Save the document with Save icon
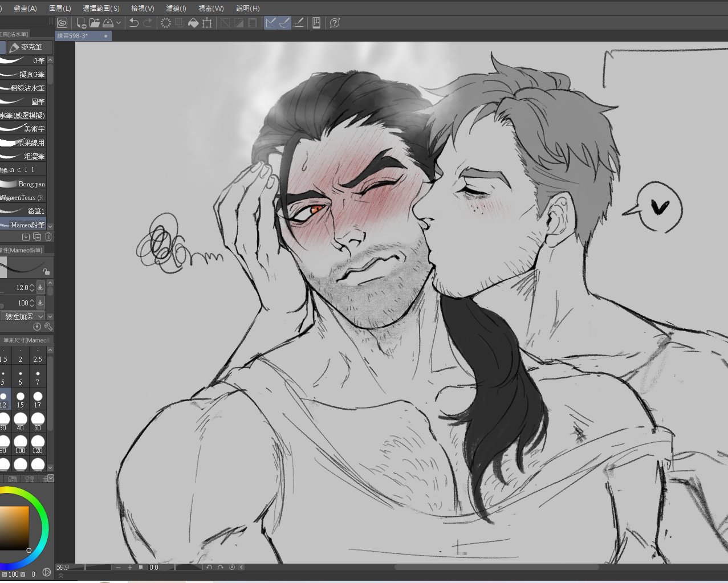 coord(108,23)
